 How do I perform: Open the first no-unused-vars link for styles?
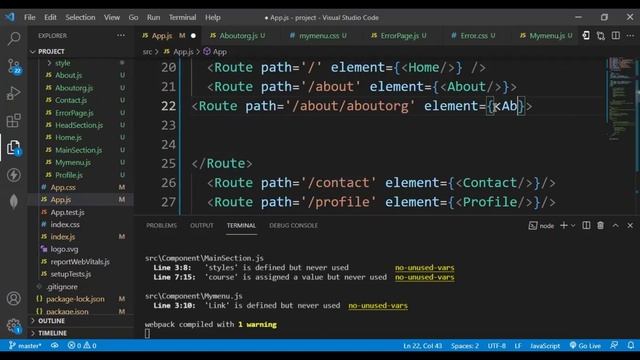(424, 268)
